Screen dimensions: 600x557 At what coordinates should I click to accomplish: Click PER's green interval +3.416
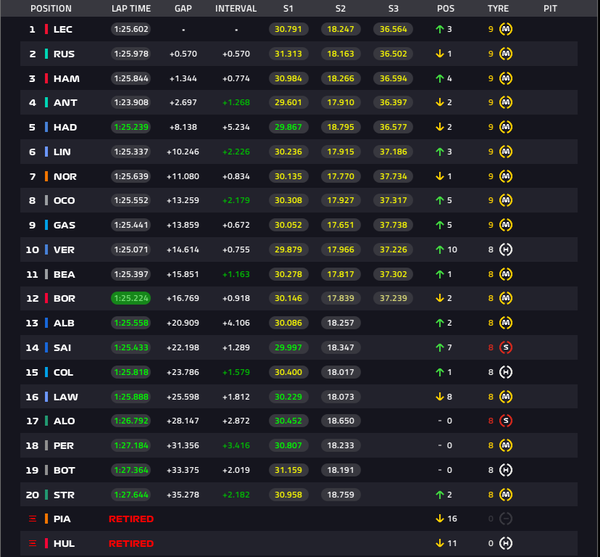(236, 445)
